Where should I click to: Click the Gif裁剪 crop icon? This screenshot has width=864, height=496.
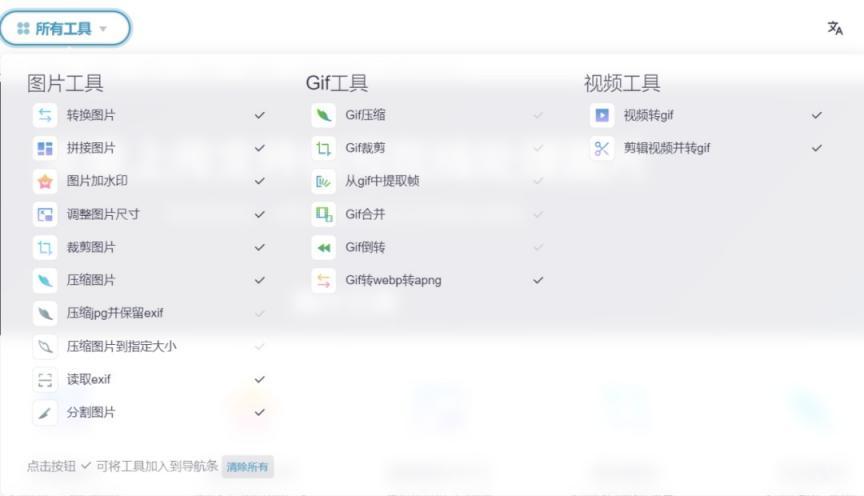pyautogui.click(x=323, y=148)
